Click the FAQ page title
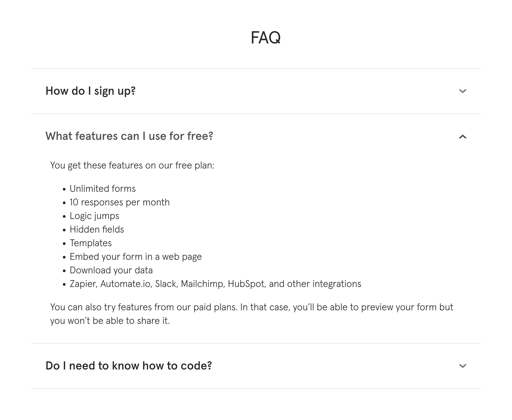The width and height of the screenshot is (512, 420). pyautogui.click(x=266, y=38)
